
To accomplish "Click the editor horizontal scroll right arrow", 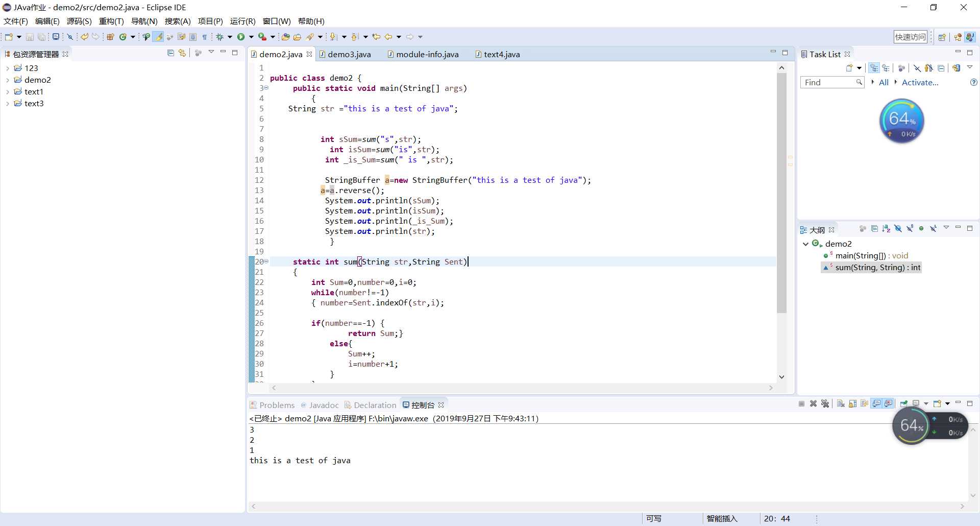I will (771, 388).
